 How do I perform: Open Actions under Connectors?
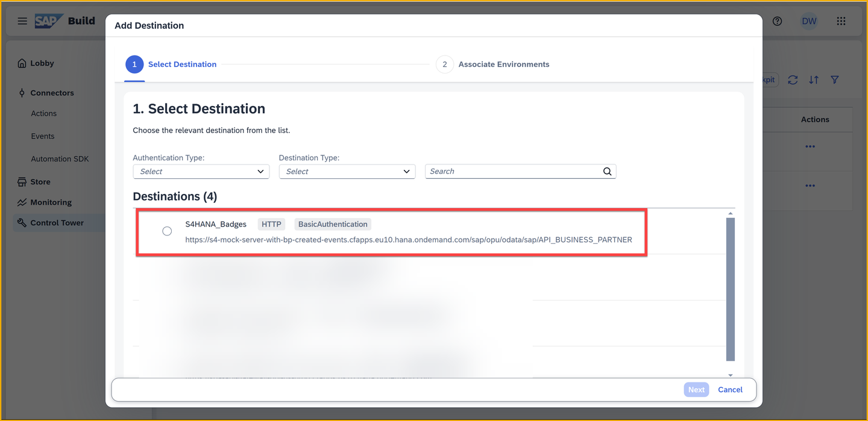coord(44,113)
